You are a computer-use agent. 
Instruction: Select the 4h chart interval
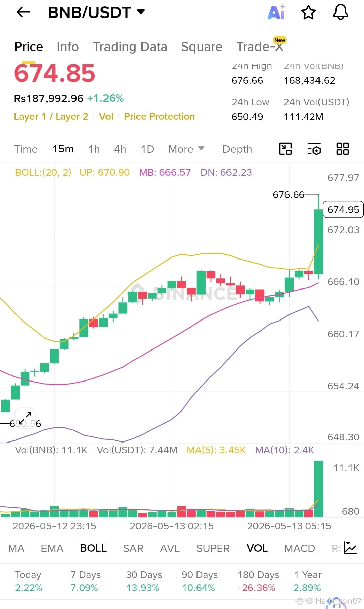tap(120, 149)
